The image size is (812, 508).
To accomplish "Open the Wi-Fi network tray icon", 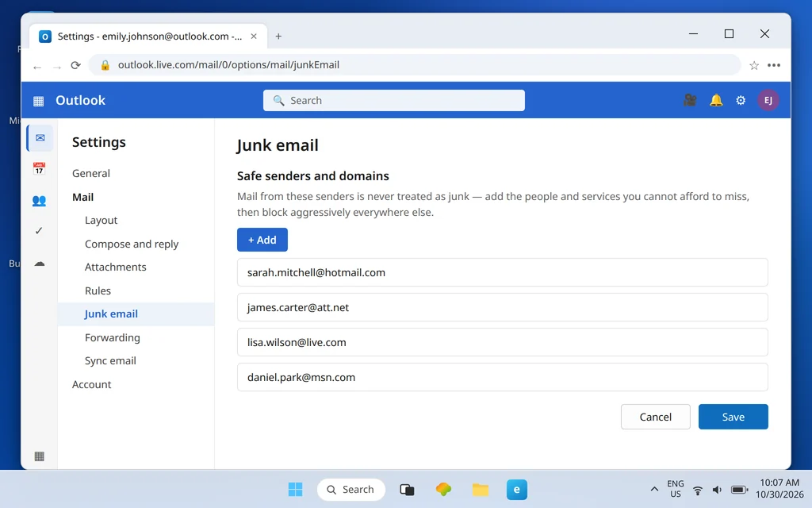I will (x=698, y=490).
